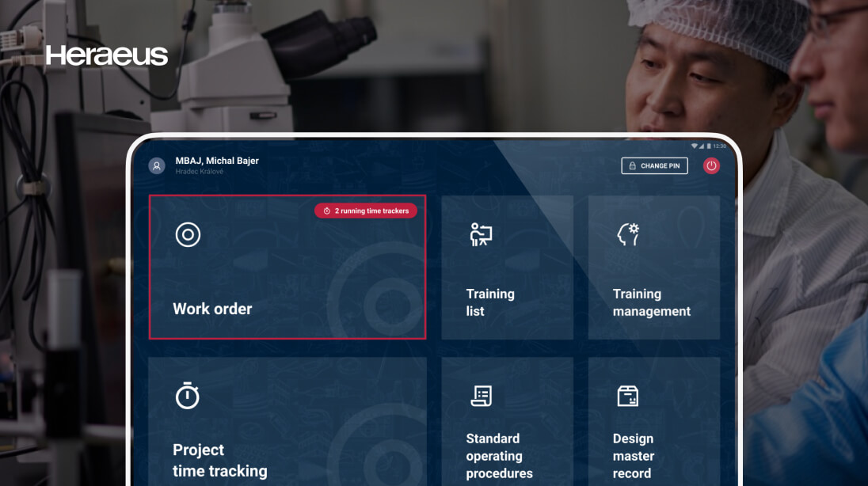Go to Project time tracking label

[x=219, y=461]
